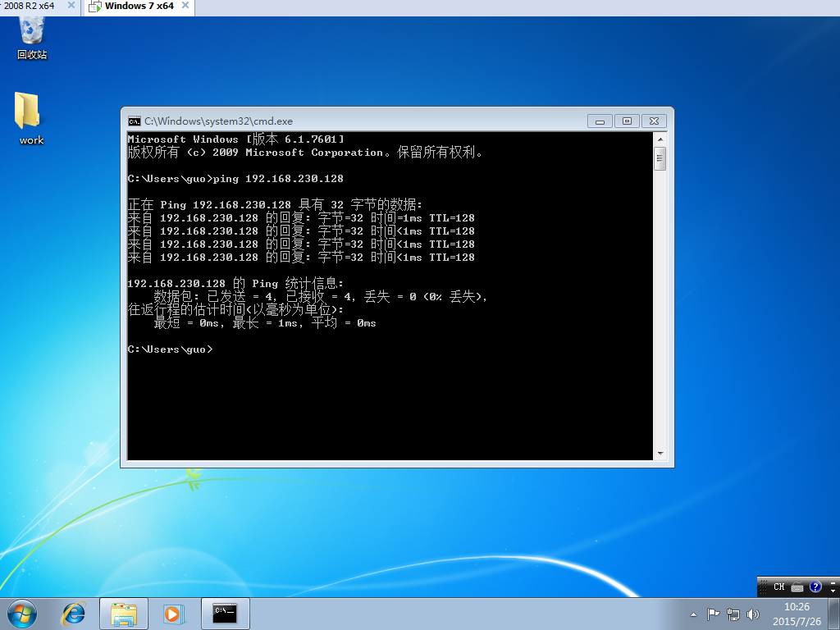840x630 pixels.
Task: Launch Internet Explorer from the taskbar
Action: [x=74, y=613]
